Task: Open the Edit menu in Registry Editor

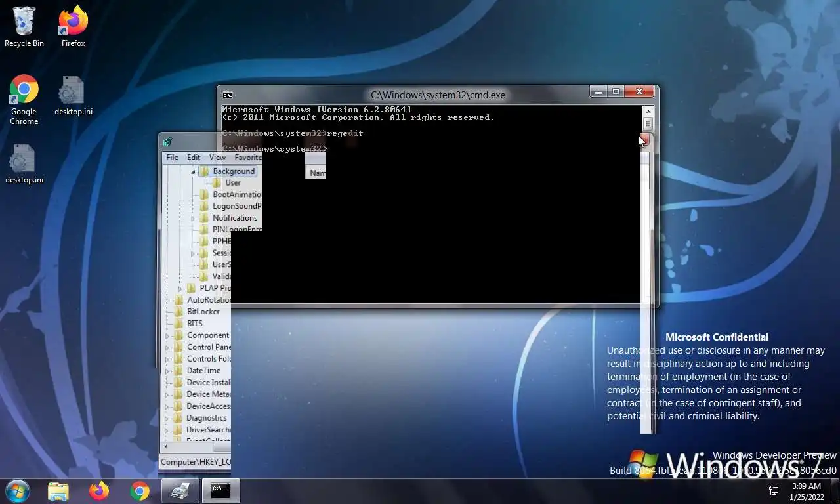Action: 194,157
